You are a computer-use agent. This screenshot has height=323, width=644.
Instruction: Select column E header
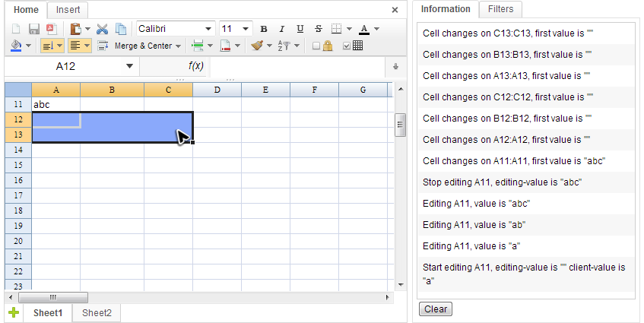[265, 90]
